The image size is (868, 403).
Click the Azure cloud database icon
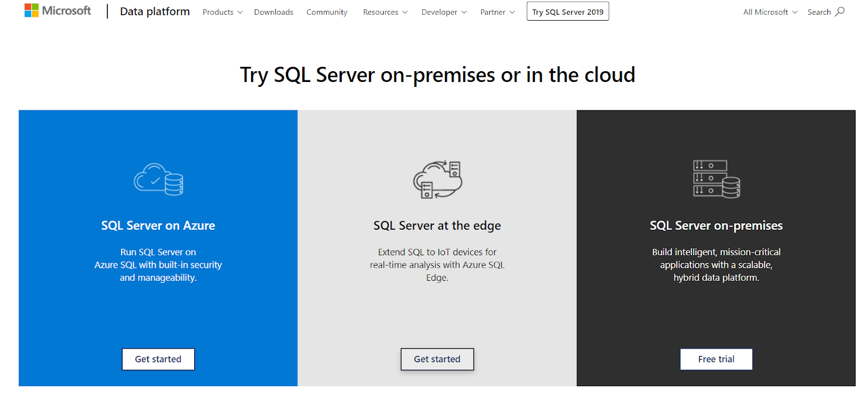[x=158, y=179]
